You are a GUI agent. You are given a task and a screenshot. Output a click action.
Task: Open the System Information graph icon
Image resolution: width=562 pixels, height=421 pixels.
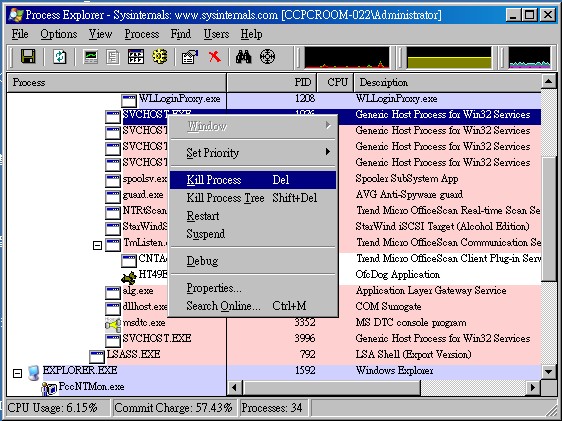[x=91, y=57]
